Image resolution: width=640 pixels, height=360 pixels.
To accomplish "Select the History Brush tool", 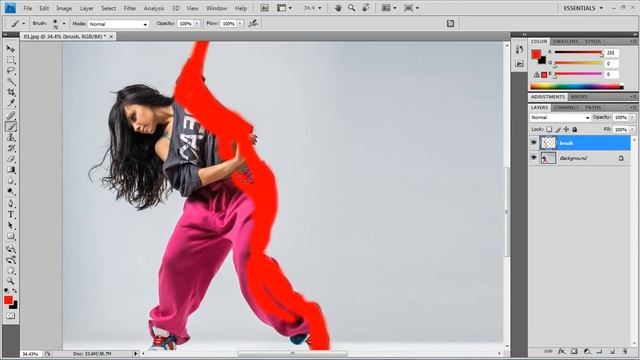I will click(x=11, y=149).
